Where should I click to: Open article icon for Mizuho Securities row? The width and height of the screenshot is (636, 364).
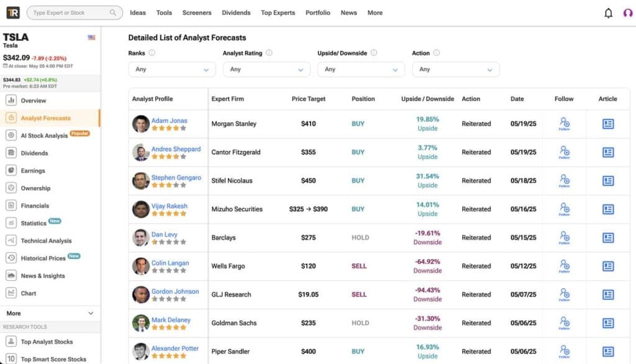click(x=607, y=209)
